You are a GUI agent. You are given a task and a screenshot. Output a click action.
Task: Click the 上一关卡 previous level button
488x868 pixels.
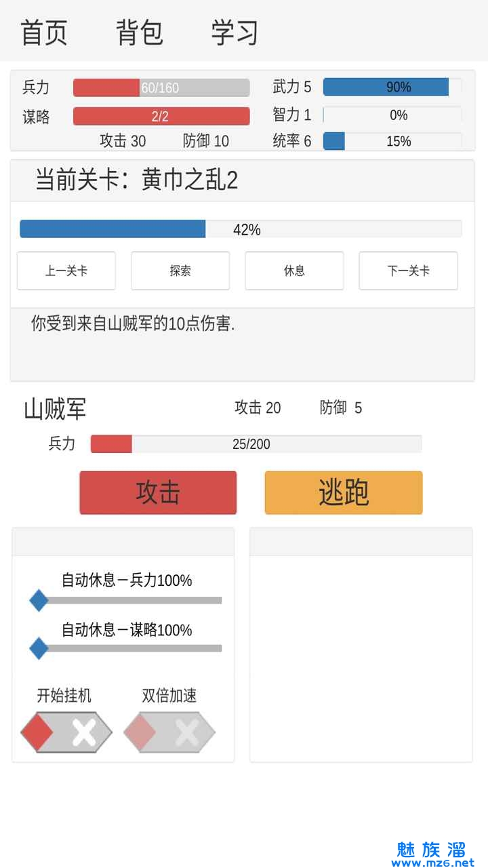[66, 271]
